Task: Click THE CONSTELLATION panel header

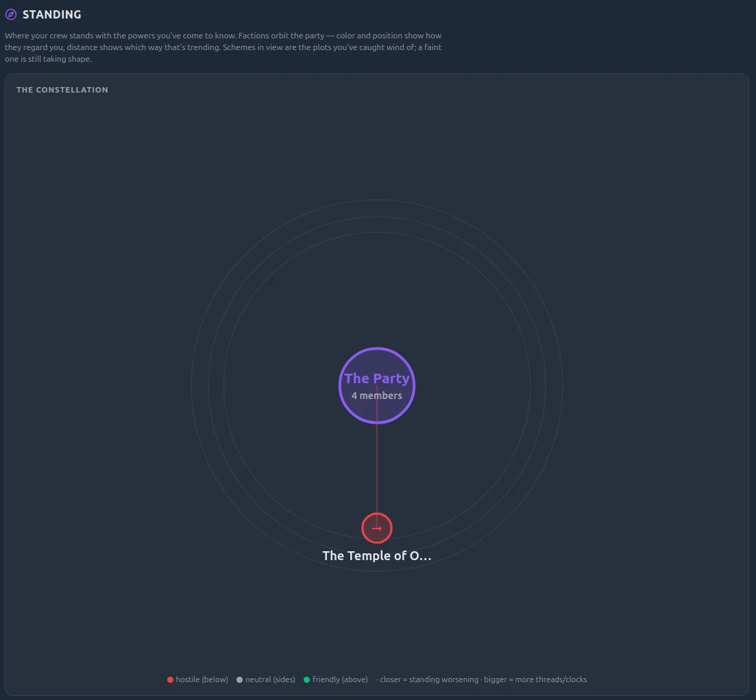Action: click(x=62, y=90)
